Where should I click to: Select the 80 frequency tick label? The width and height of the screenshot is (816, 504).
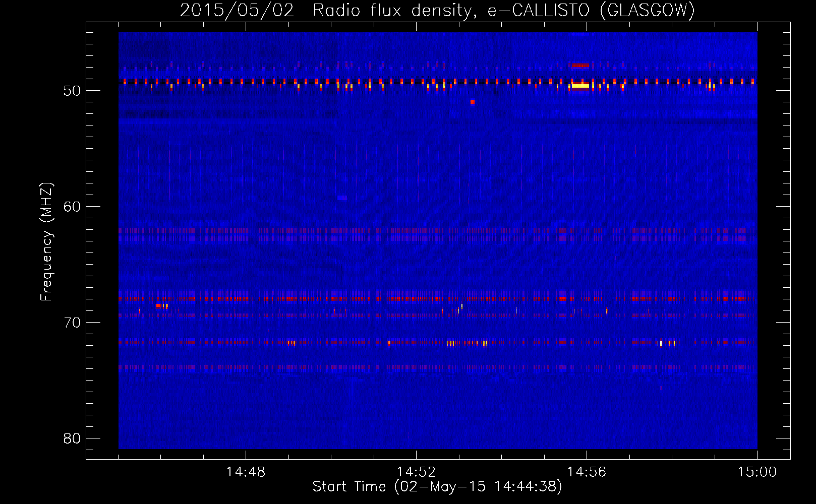click(72, 438)
